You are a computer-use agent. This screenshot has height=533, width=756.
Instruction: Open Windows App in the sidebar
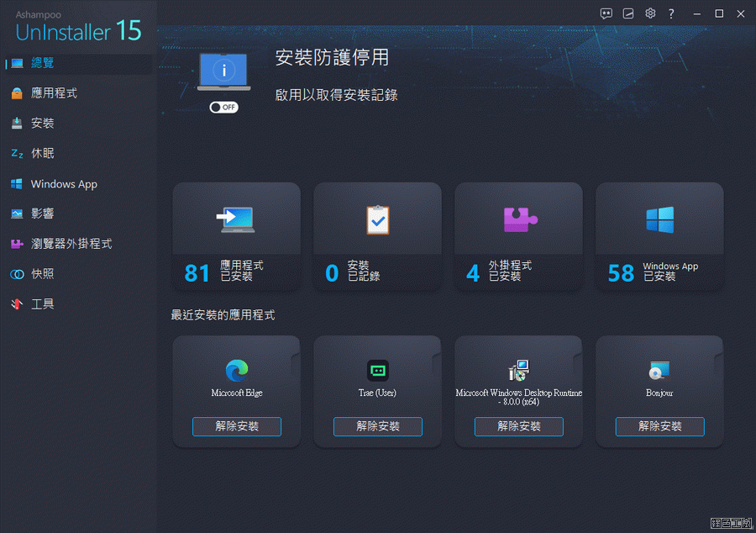[x=64, y=184]
